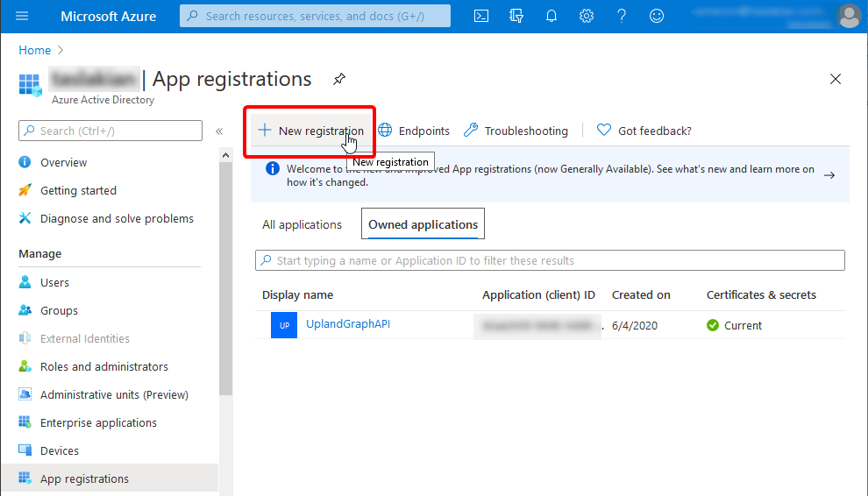Switch to All applications tab
This screenshot has width=868, height=496.
302,224
